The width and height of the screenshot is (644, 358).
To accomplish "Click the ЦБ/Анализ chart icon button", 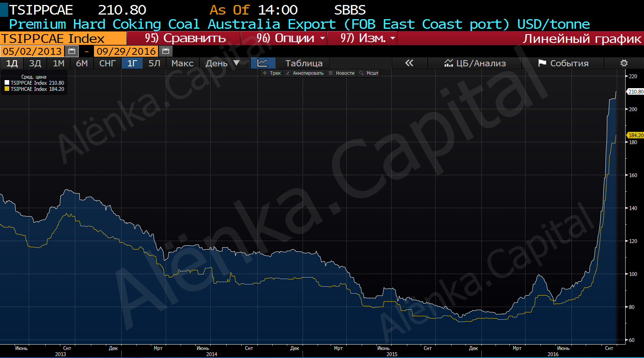I will pos(475,63).
